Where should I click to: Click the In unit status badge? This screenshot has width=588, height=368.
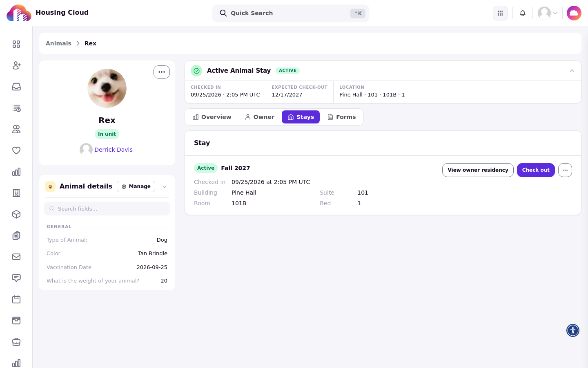107,134
